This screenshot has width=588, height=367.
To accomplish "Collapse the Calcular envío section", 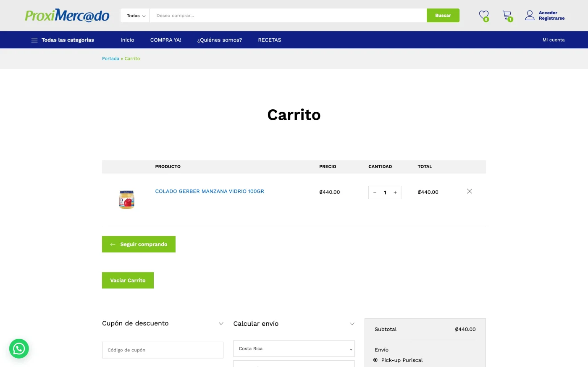I will (x=352, y=324).
